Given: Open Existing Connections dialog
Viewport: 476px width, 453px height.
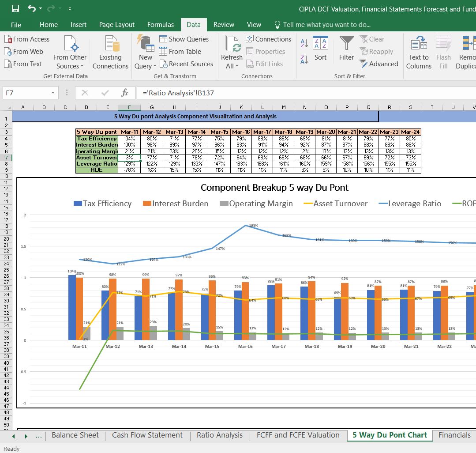Looking at the screenshot, I should point(110,52).
